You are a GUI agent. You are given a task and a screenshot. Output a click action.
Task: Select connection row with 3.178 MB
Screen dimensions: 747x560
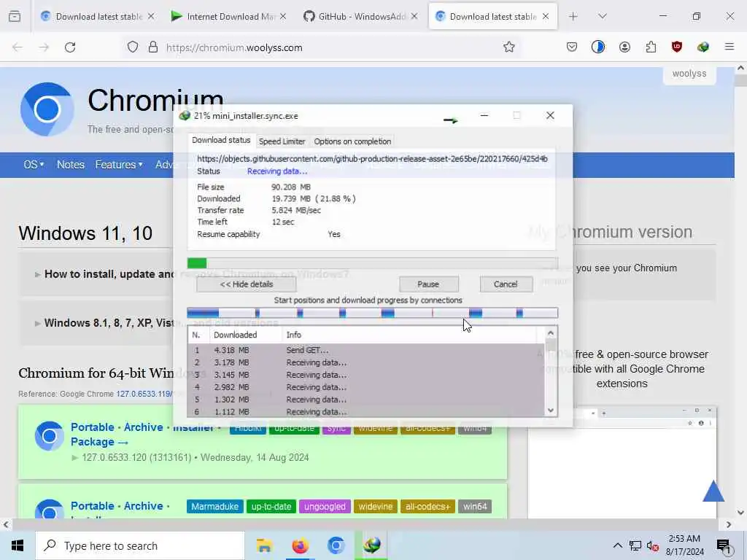(366, 362)
